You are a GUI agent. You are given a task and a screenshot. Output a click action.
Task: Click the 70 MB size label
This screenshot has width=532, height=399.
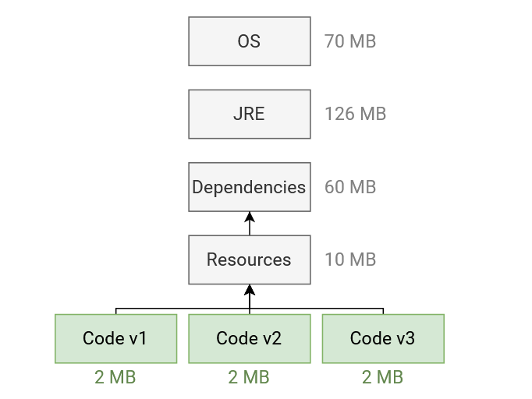coord(350,41)
